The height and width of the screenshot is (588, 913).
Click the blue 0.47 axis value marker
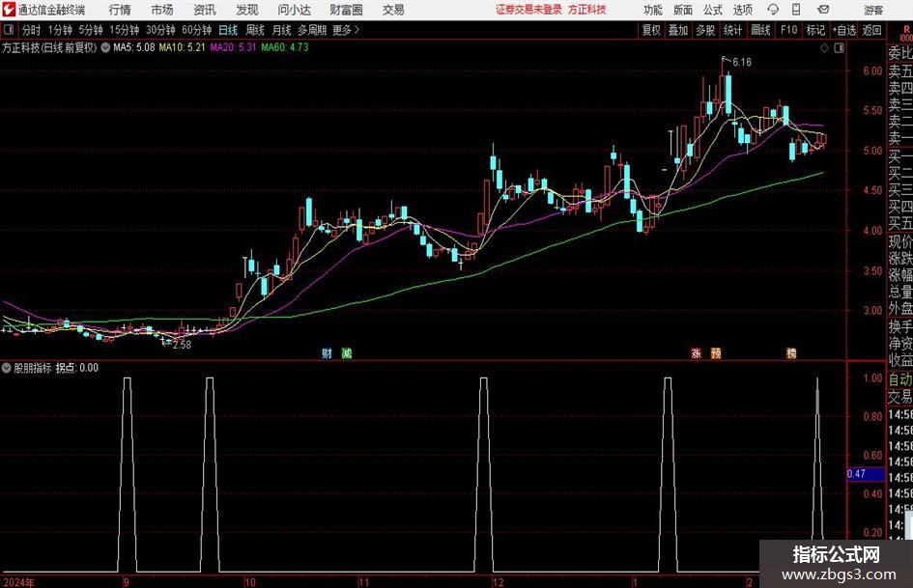pyautogui.click(x=866, y=474)
